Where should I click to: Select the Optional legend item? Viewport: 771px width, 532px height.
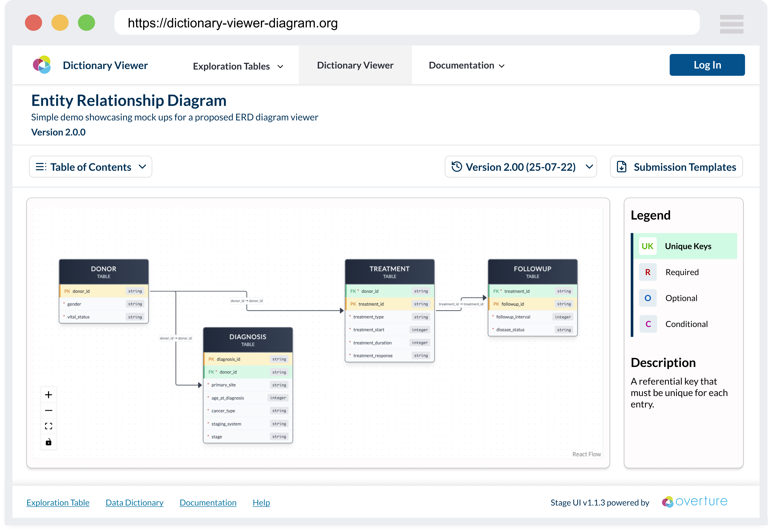pos(681,298)
